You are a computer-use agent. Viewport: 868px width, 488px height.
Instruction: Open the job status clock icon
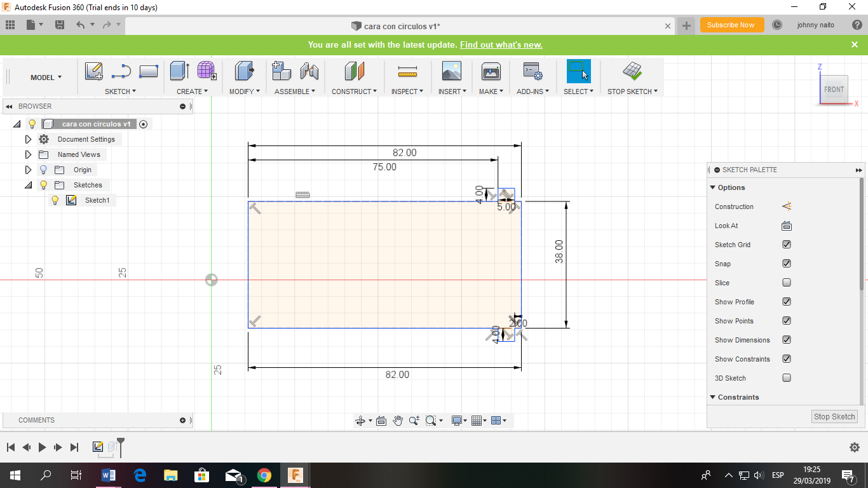777,25
